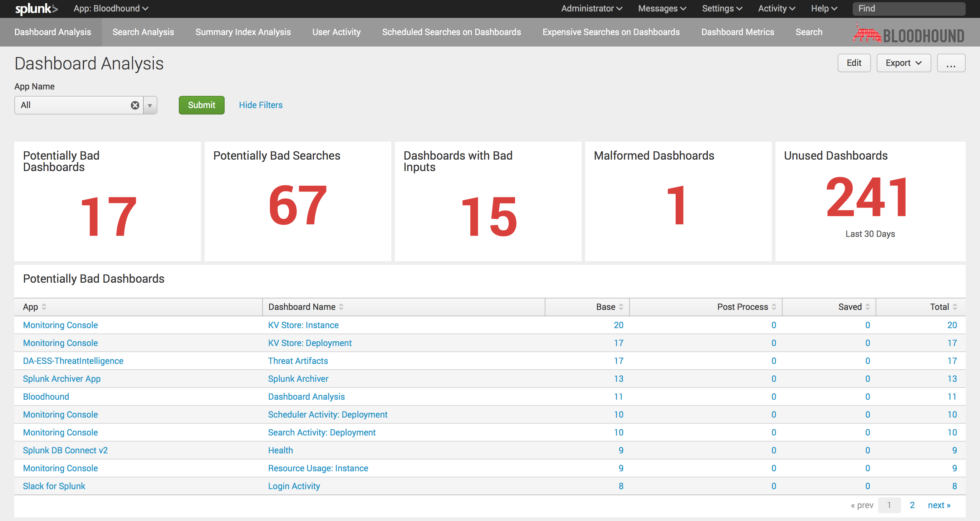Screen dimensions: 980x521
Task: Open the Dashboard Analysis table row link
Action: [x=306, y=396]
